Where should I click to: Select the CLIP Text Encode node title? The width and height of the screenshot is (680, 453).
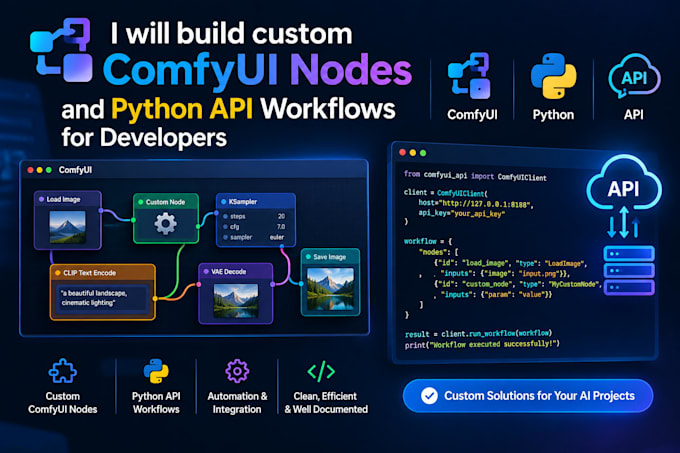coord(89,273)
